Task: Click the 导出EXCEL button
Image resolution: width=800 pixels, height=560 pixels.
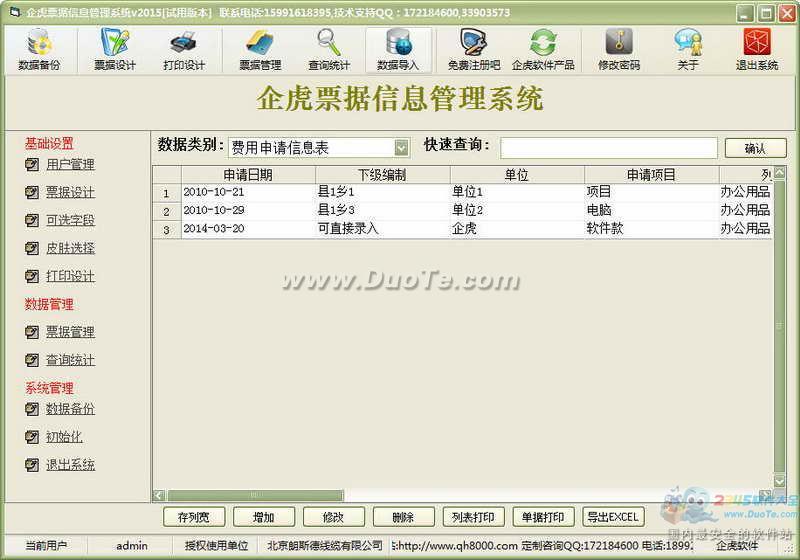Action: click(613, 517)
